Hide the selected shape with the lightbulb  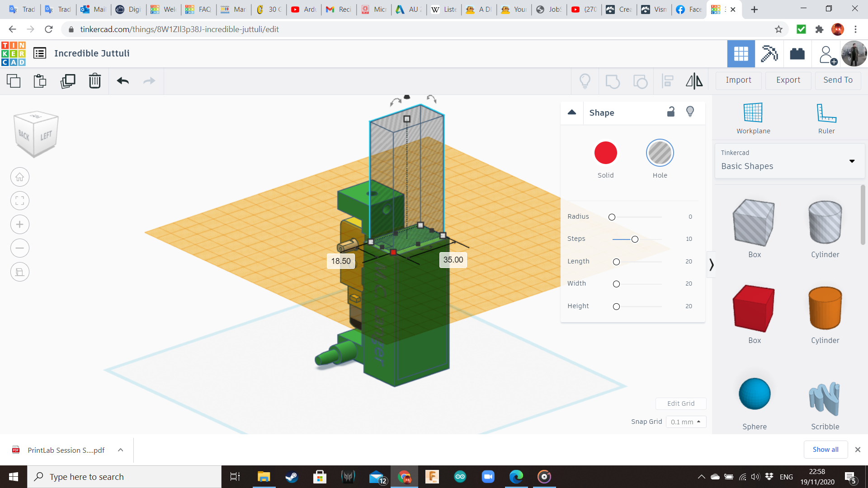point(690,112)
